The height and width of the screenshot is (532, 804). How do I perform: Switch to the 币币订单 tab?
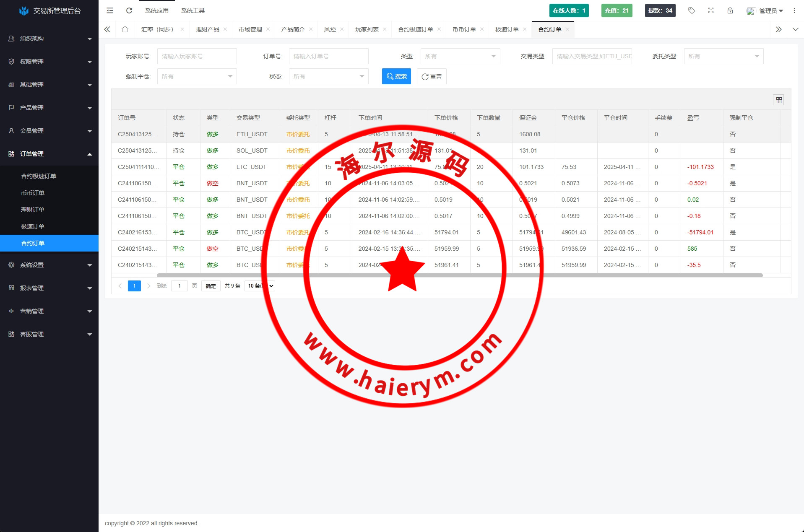click(464, 29)
